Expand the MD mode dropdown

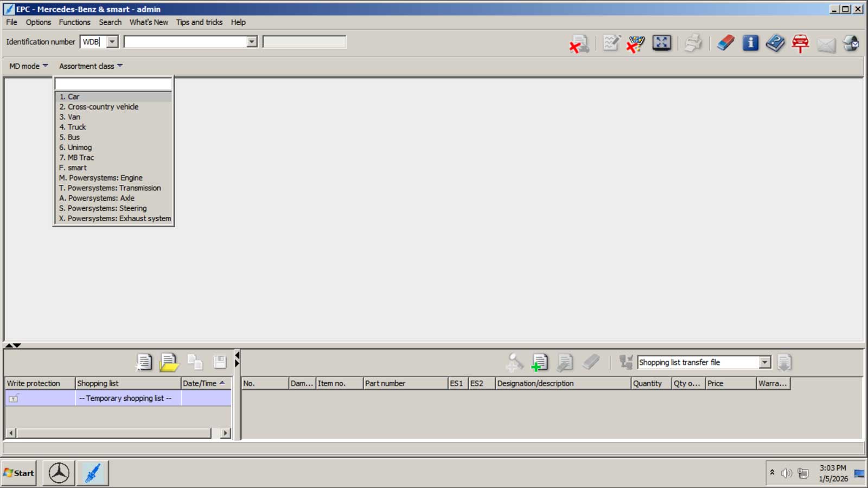29,66
